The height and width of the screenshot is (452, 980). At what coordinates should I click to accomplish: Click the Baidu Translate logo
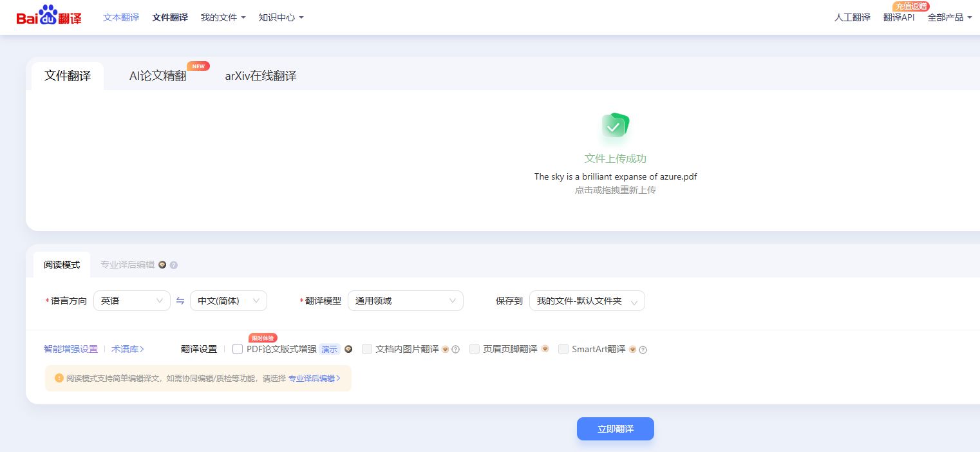click(49, 16)
